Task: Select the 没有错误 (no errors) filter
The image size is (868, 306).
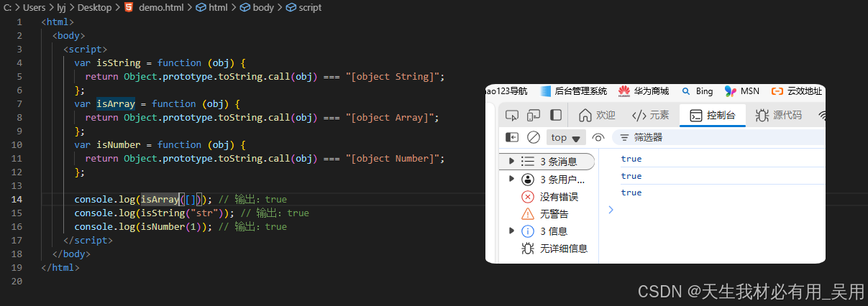Action: tap(550, 197)
